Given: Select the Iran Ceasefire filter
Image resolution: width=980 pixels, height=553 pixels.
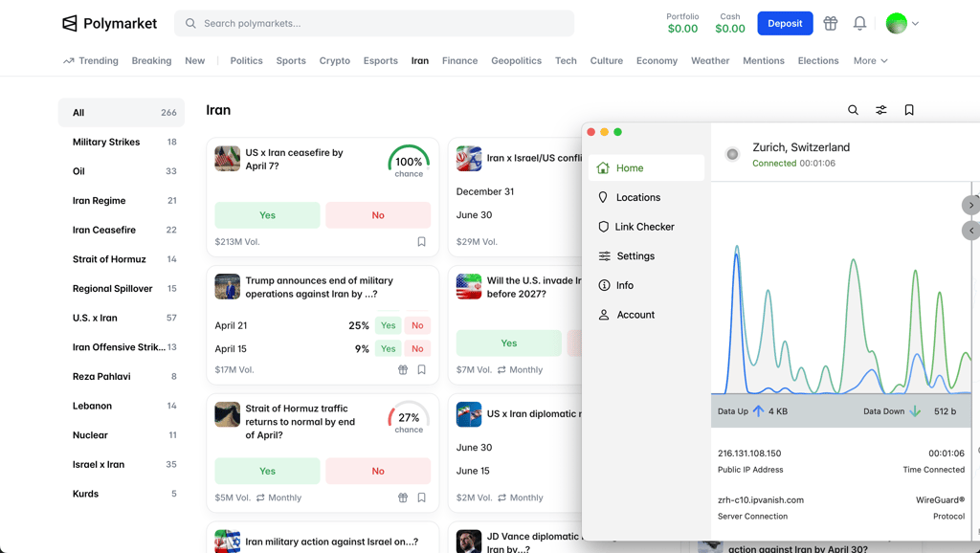Looking at the screenshot, I should pos(122,230).
